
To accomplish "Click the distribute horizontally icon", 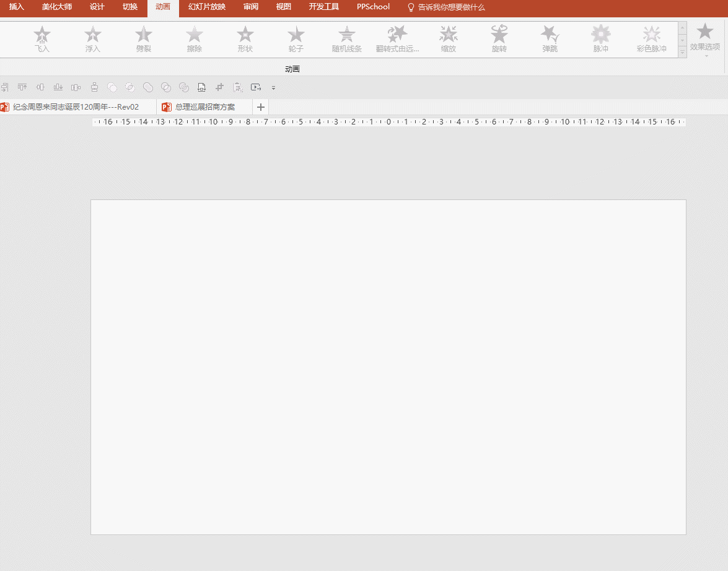I will [76, 87].
